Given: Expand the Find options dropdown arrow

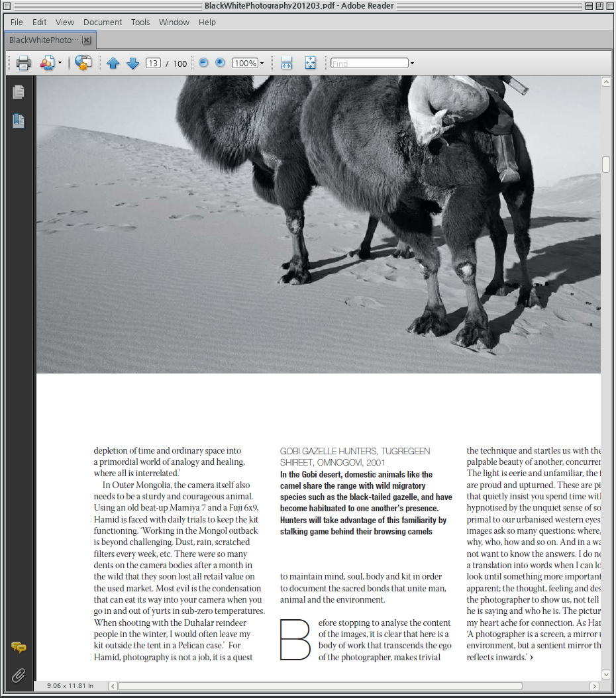Looking at the screenshot, I should 412,63.
